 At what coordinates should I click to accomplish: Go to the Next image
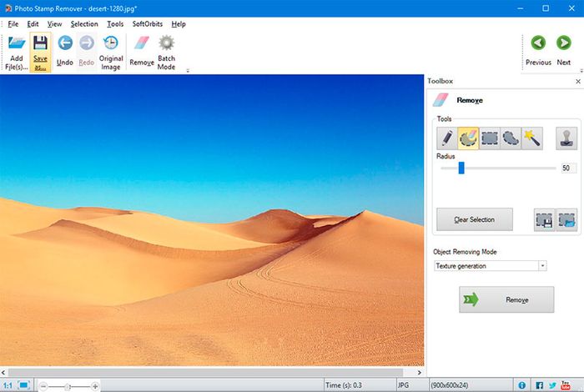[564, 50]
